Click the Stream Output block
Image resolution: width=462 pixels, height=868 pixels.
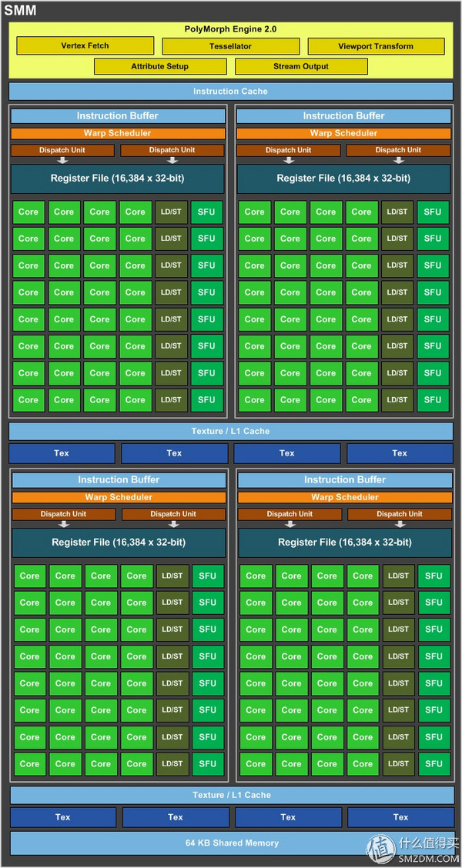(x=301, y=66)
